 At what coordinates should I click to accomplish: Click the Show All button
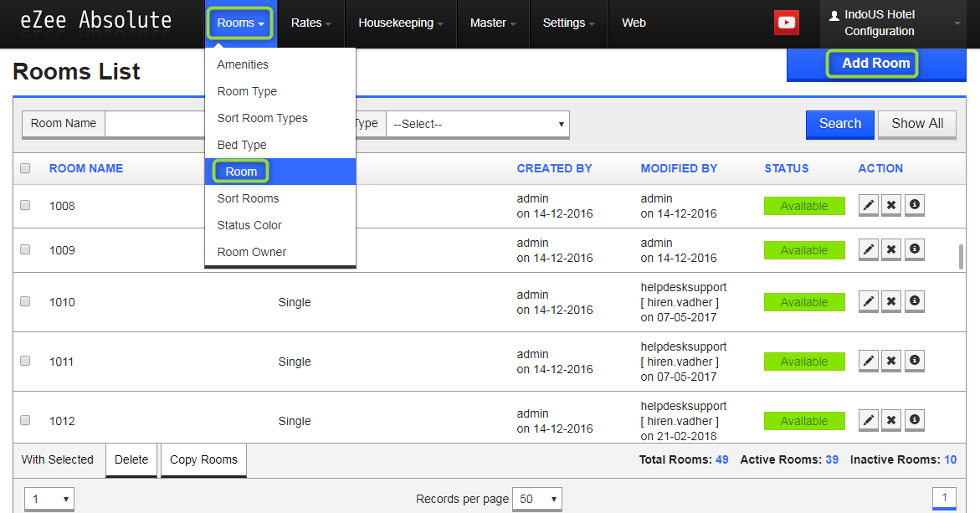click(x=917, y=124)
